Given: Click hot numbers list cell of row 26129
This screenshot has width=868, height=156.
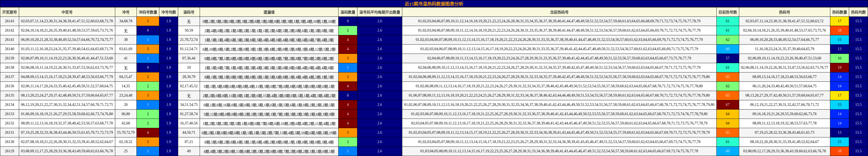Looking at the screenshot, I should (x=784, y=151).
